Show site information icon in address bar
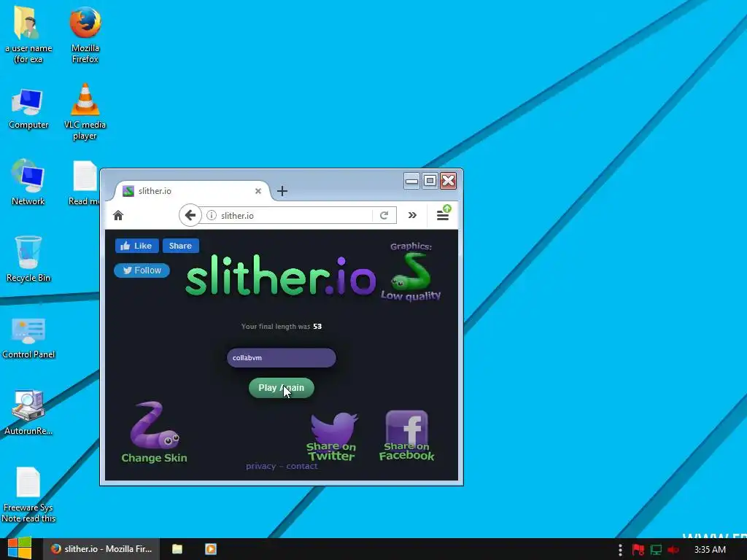This screenshot has width=747, height=560. pyautogui.click(x=212, y=216)
